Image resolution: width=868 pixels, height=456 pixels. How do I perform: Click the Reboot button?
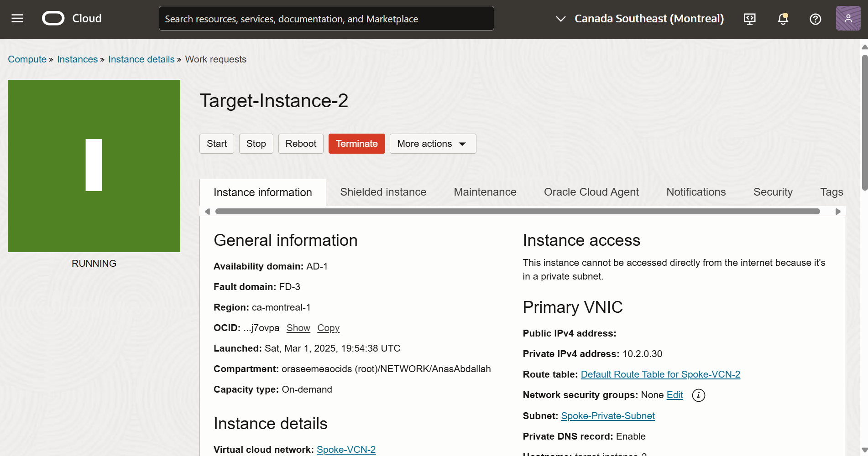[301, 144]
